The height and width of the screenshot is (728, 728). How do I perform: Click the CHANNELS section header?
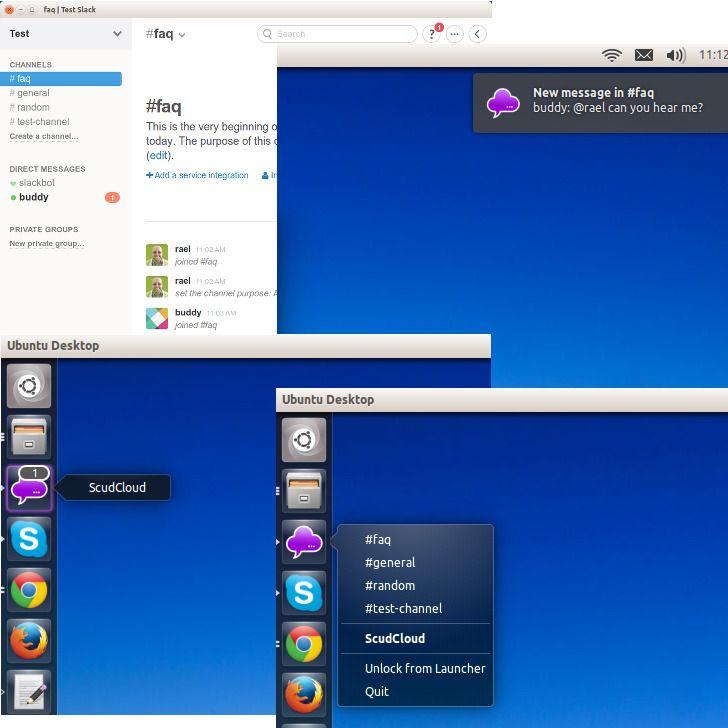31,65
